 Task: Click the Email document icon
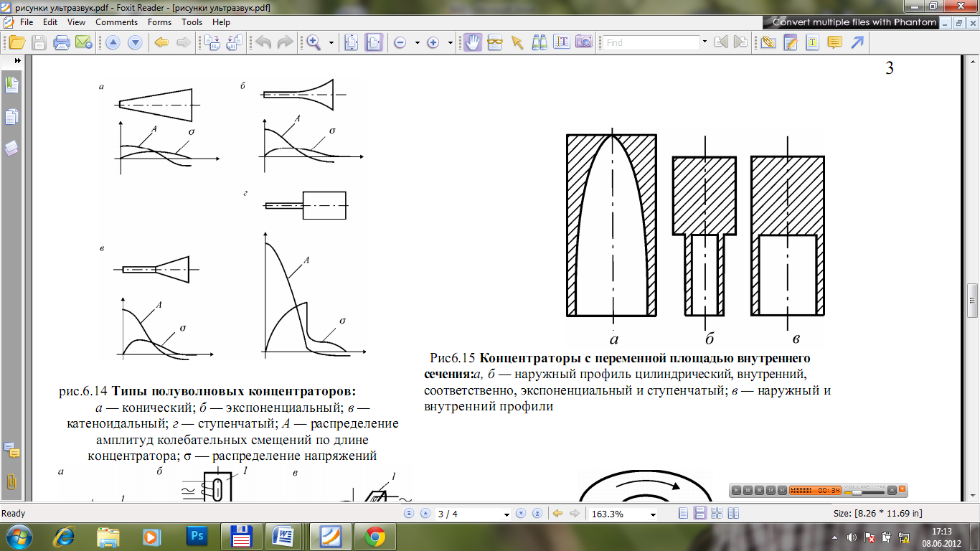pos(83,42)
